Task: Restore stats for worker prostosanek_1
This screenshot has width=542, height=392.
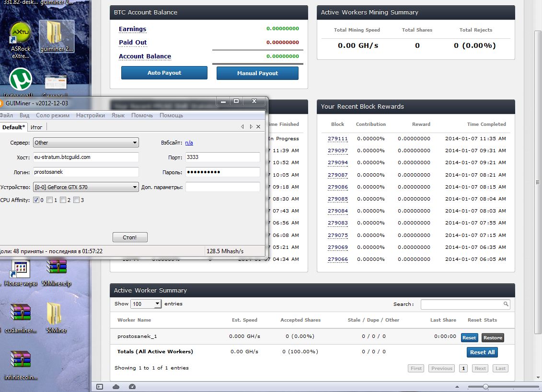Action: click(x=493, y=338)
